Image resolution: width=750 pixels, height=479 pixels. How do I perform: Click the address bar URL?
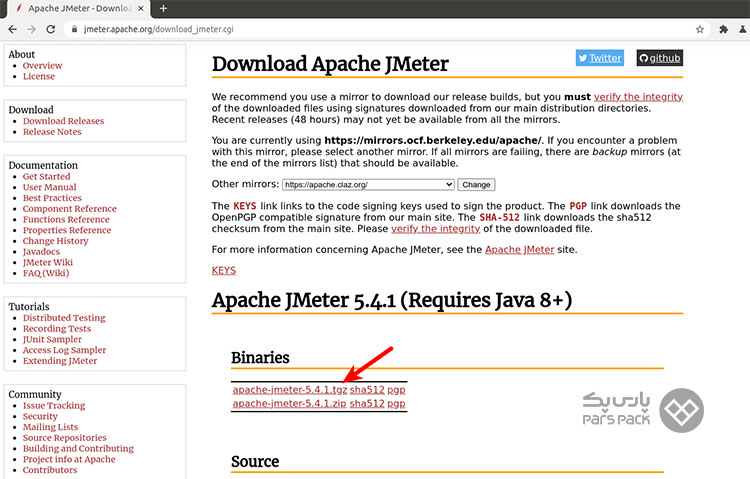tap(159, 29)
